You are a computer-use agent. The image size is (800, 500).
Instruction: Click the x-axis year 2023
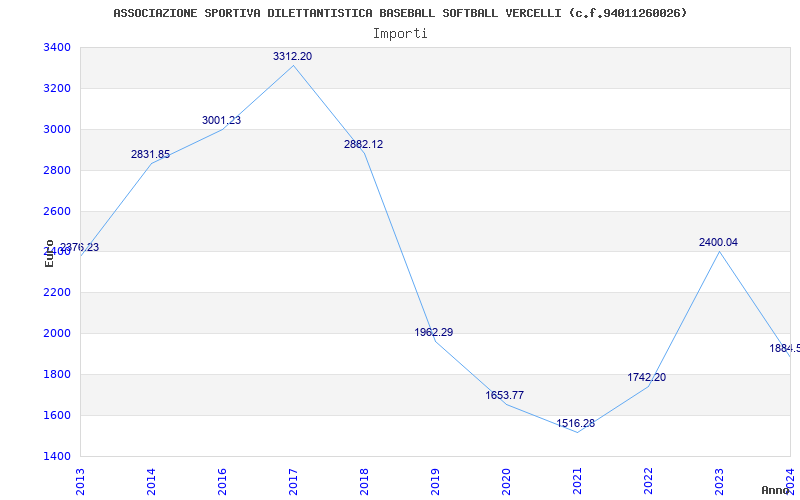pyautogui.click(x=719, y=481)
